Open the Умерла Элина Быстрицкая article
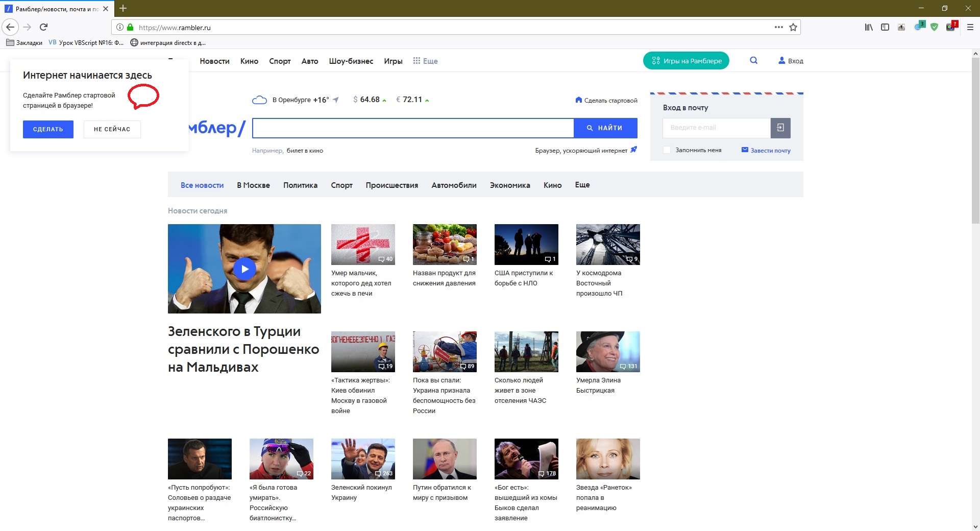This screenshot has height=531, width=980. point(598,385)
